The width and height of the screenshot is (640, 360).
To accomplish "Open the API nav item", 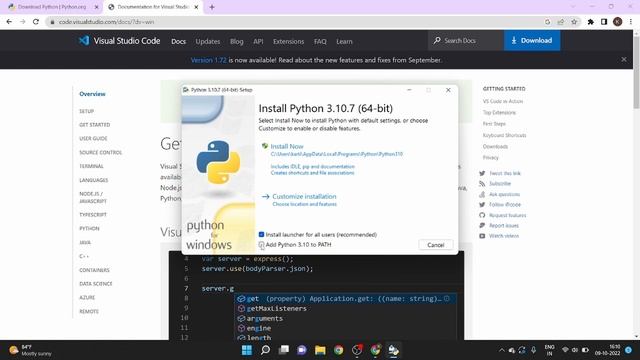I will (258, 41).
